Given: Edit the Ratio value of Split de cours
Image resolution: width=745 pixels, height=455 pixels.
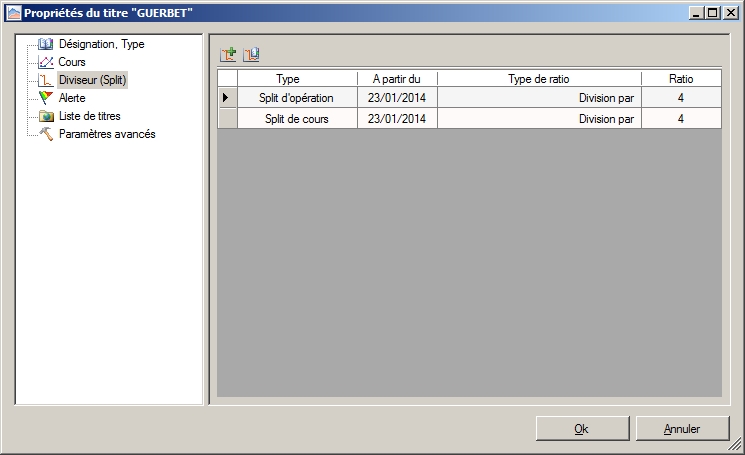Looking at the screenshot, I should click(x=680, y=119).
